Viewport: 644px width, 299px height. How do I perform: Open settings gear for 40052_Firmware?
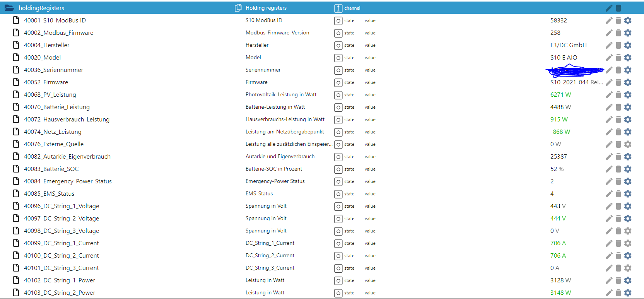(x=628, y=82)
